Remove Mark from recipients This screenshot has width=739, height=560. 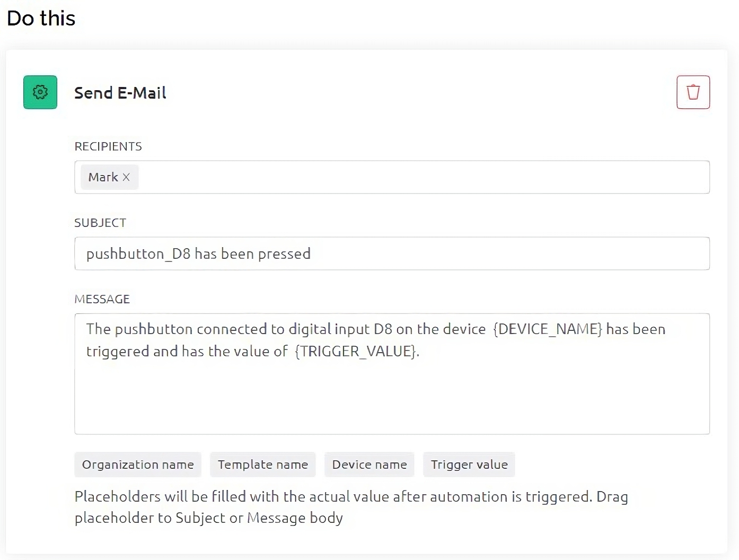pyautogui.click(x=126, y=177)
